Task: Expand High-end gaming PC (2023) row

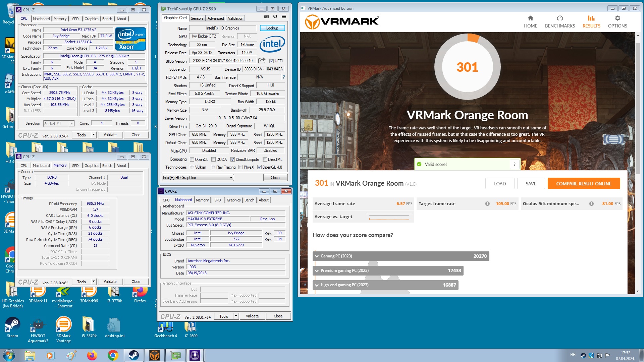Action: point(385,285)
